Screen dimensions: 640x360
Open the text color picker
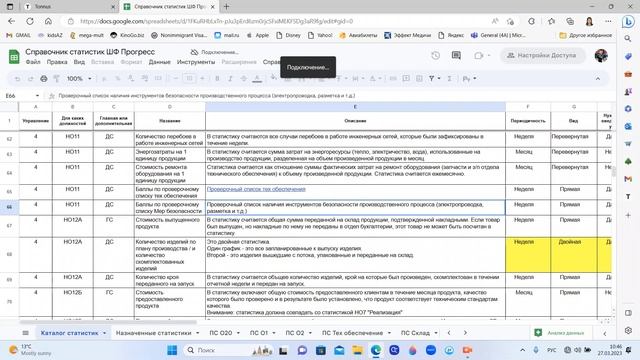point(257,78)
